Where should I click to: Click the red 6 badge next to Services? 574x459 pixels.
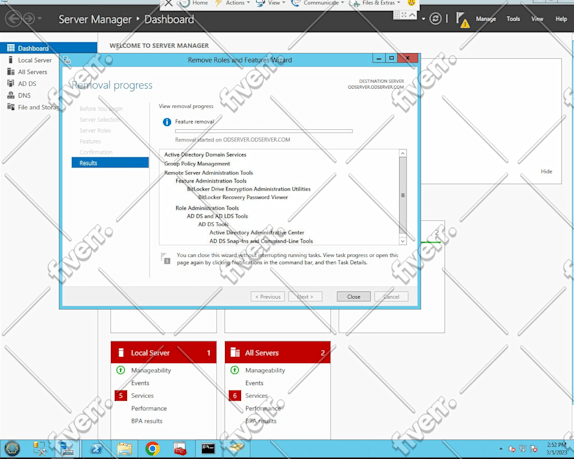235,396
